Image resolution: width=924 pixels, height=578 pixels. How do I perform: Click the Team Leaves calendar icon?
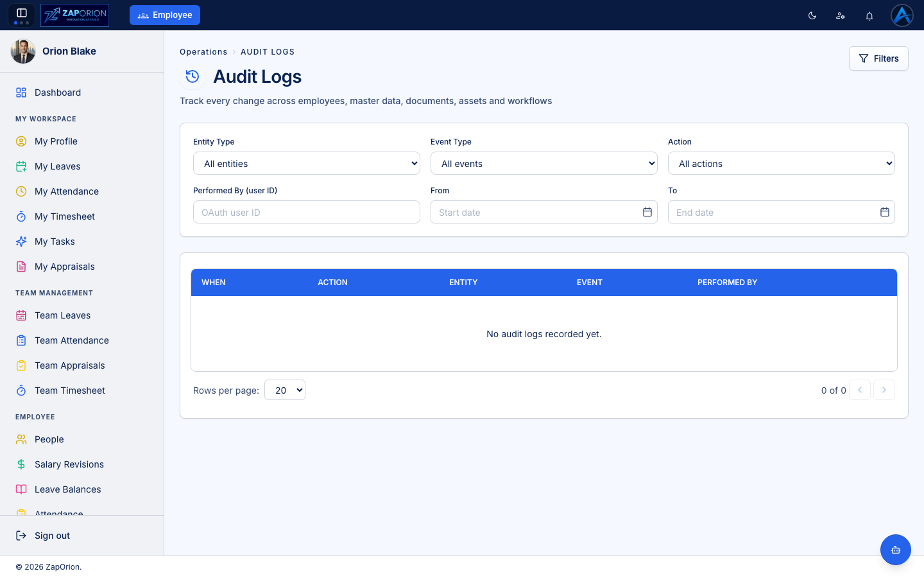21,315
